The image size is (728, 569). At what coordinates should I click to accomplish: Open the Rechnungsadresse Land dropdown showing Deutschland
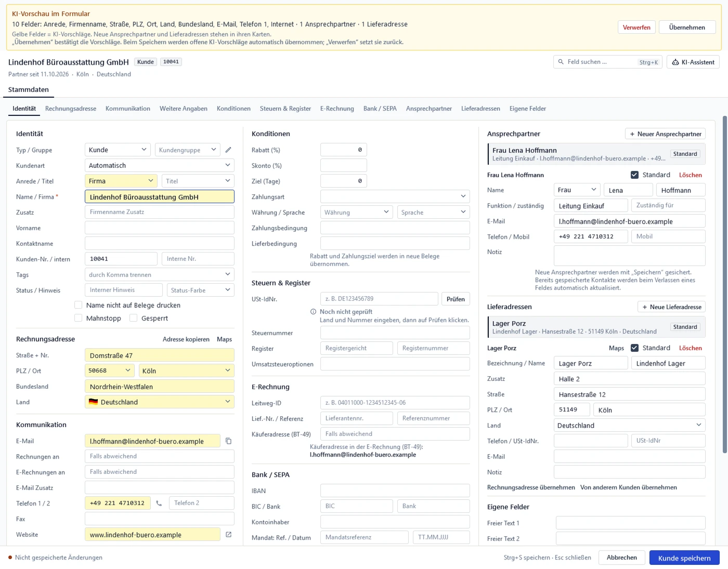pyautogui.click(x=160, y=402)
